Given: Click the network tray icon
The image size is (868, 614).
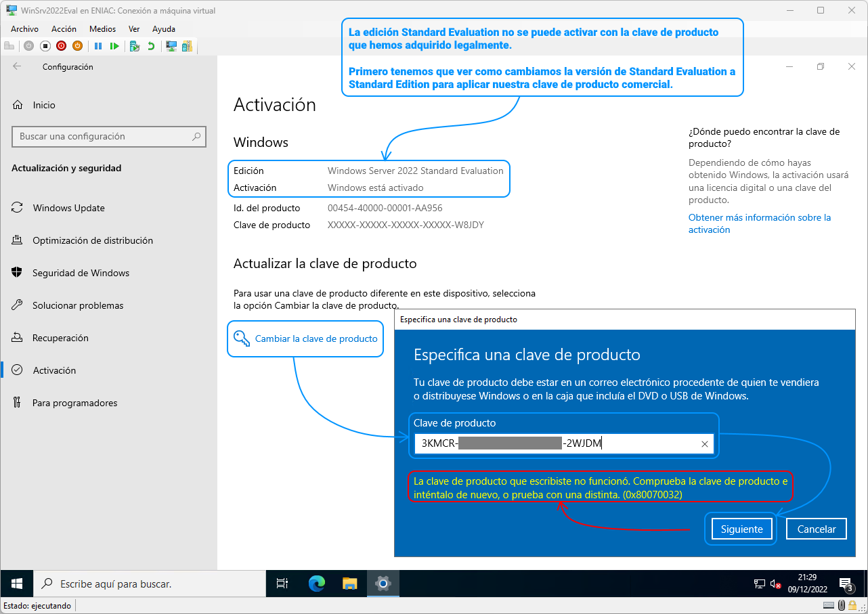Looking at the screenshot, I should click(x=760, y=584).
